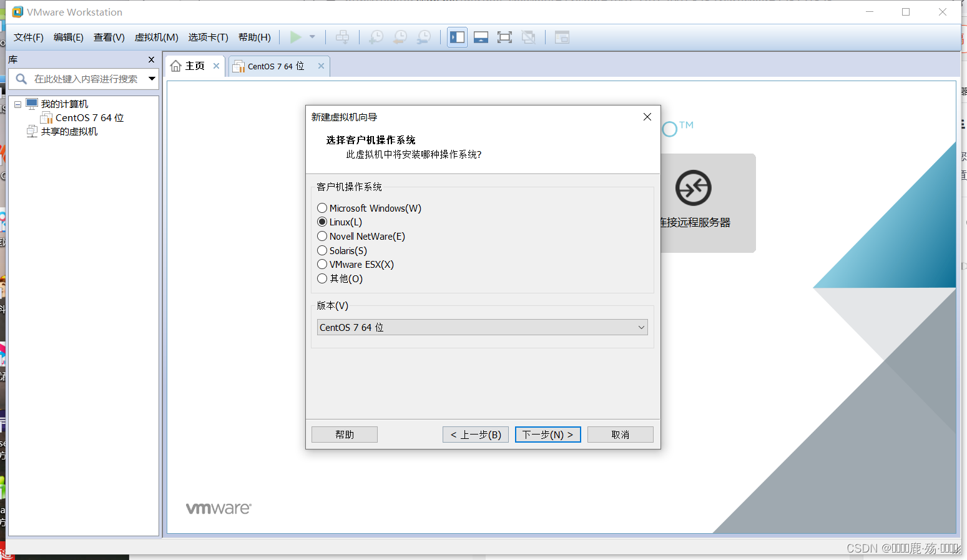Click the vmware logo on home page
The width and height of the screenshot is (967, 560).
[218, 508]
